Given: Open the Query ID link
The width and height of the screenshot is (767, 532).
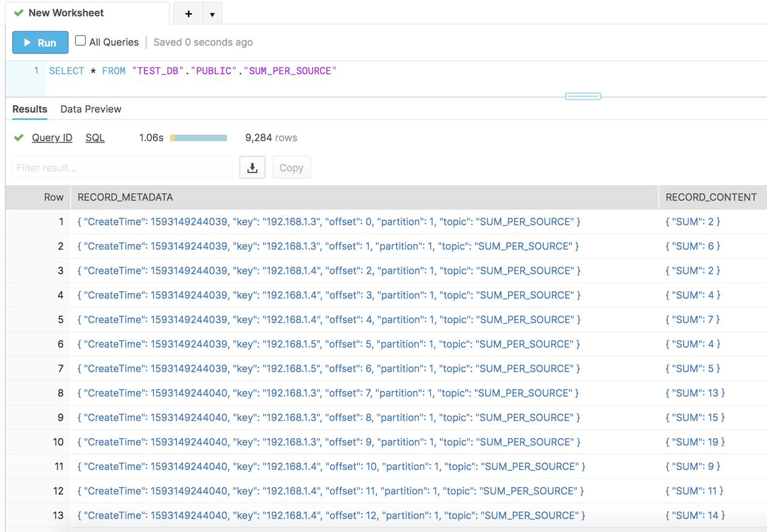Looking at the screenshot, I should click(52, 137).
